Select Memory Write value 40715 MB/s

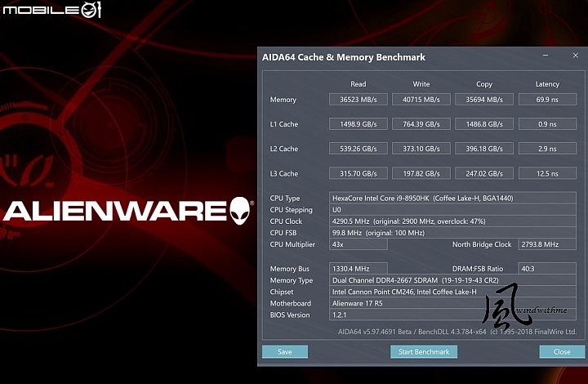click(x=421, y=100)
